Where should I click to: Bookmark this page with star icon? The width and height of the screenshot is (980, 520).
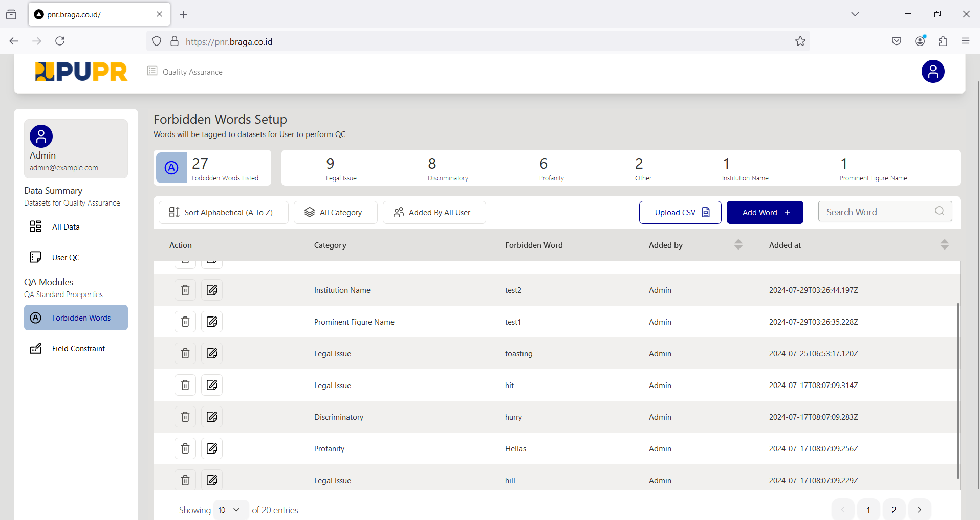[800, 41]
